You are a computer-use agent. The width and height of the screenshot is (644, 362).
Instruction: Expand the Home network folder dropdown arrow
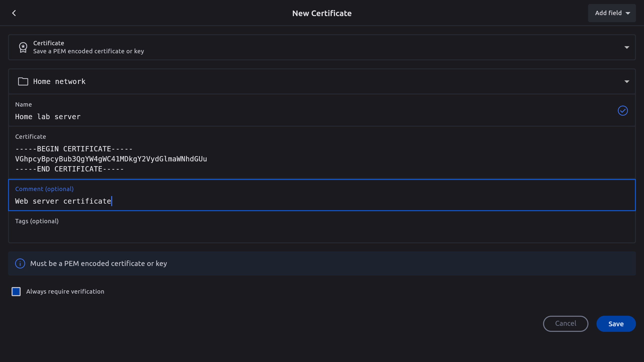[627, 81]
